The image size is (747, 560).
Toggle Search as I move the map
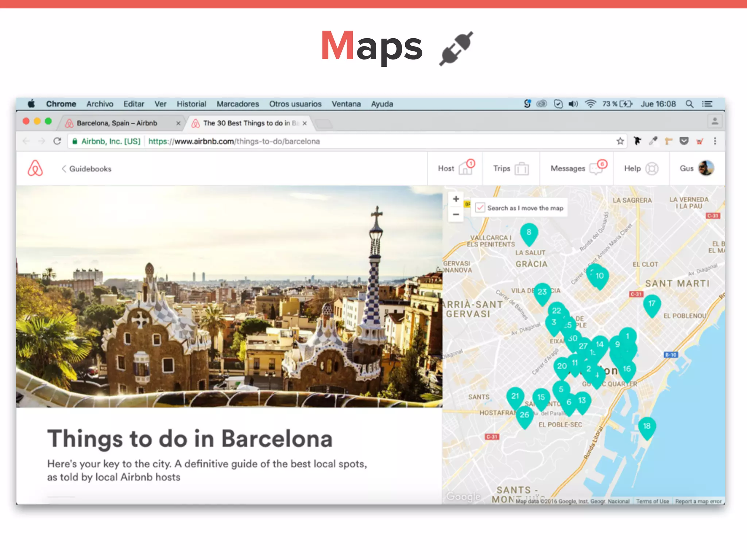[x=480, y=208]
